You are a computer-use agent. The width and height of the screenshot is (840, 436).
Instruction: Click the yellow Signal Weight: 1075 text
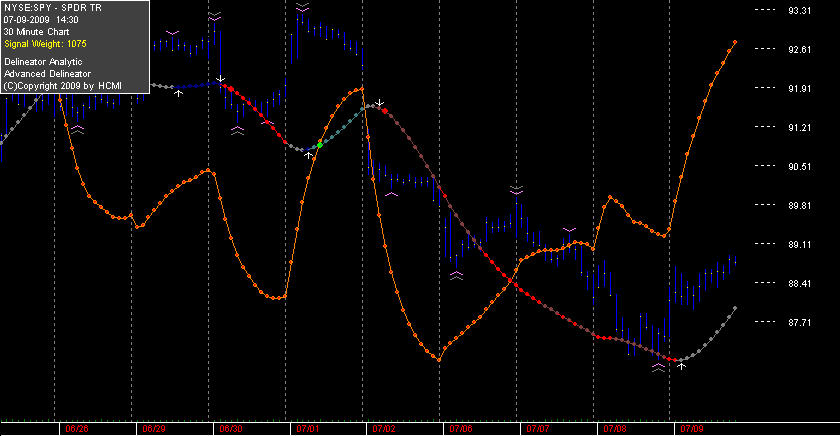tap(46, 44)
